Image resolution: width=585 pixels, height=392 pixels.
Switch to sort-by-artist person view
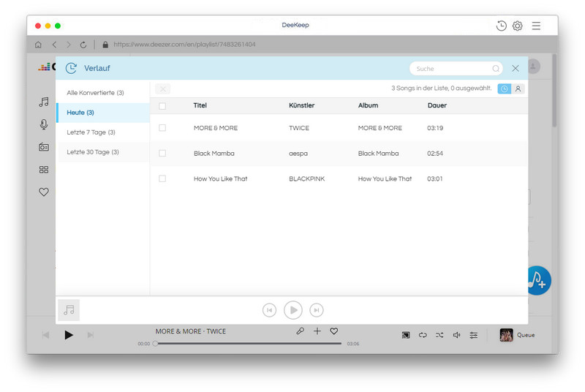tap(518, 88)
